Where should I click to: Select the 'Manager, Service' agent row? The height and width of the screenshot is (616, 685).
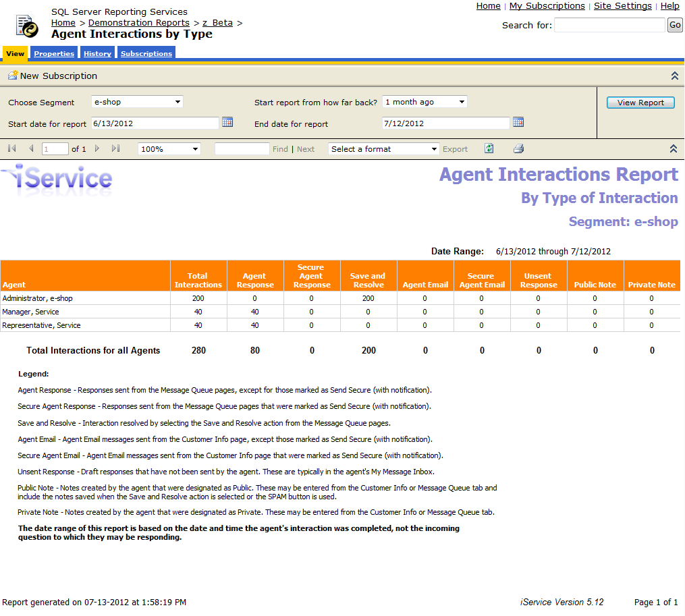(340, 312)
